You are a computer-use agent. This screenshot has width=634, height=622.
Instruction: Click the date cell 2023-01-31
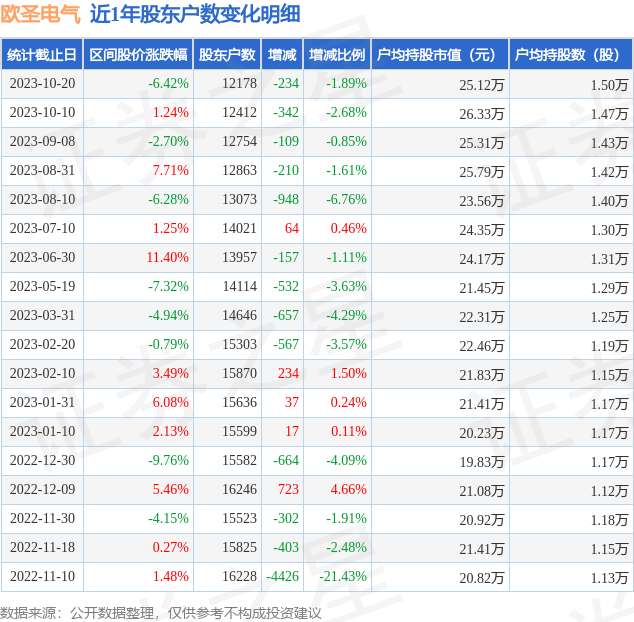point(42,402)
